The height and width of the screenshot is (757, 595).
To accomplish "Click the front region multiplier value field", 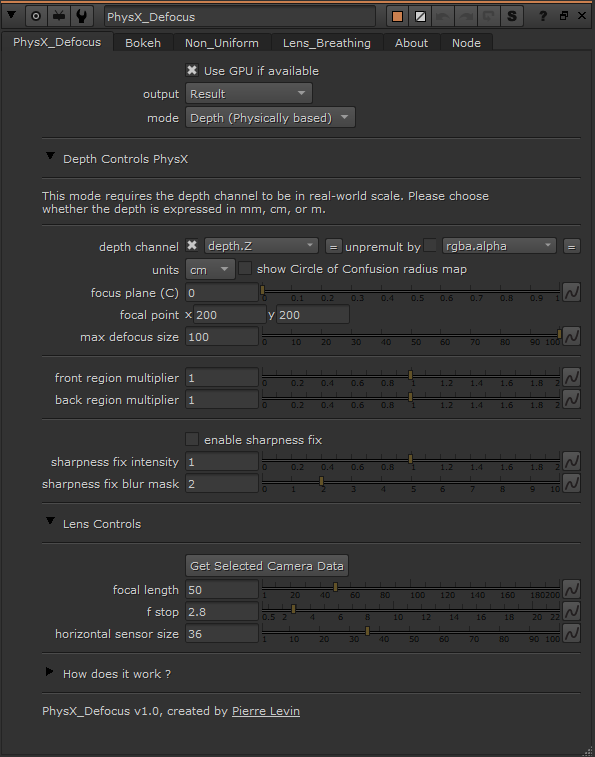I will [222, 378].
